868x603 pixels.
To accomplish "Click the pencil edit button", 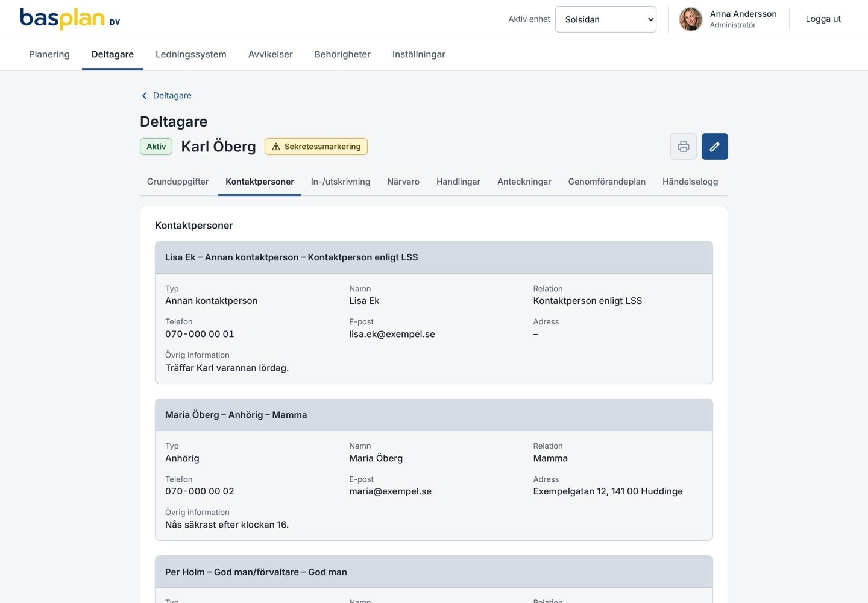I will pyautogui.click(x=715, y=147).
